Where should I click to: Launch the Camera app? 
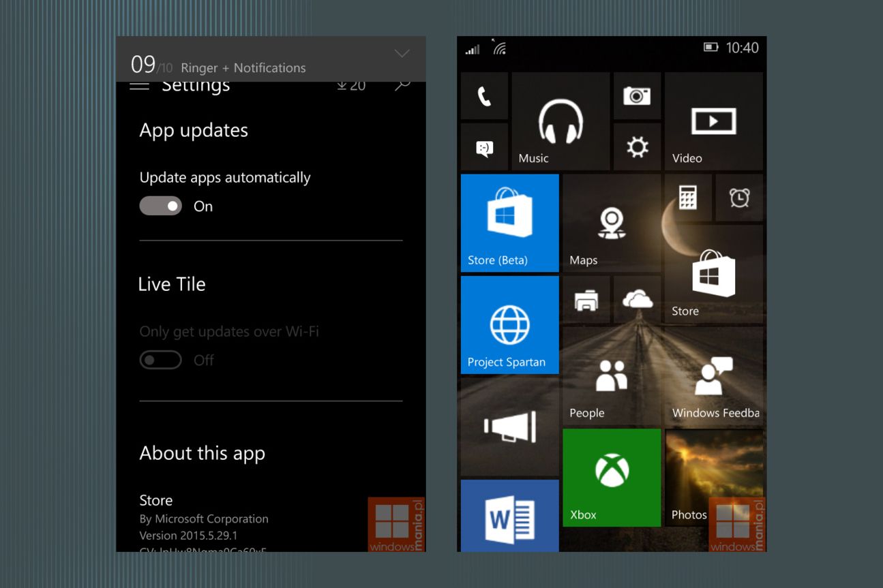point(637,96)
